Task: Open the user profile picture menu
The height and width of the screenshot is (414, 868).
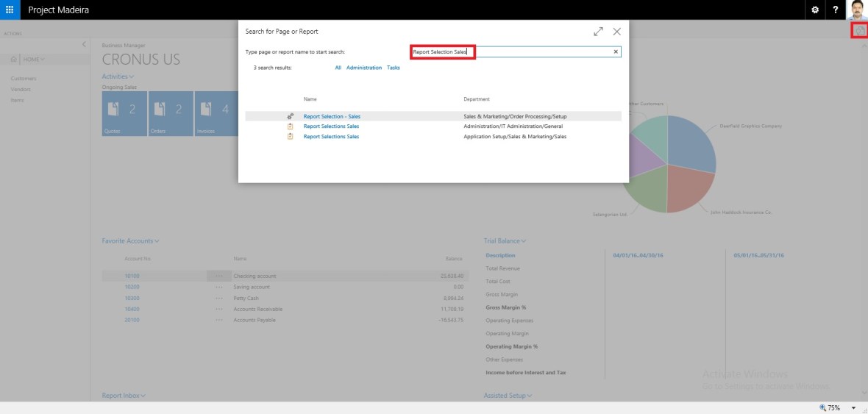Action: [857, 10]
